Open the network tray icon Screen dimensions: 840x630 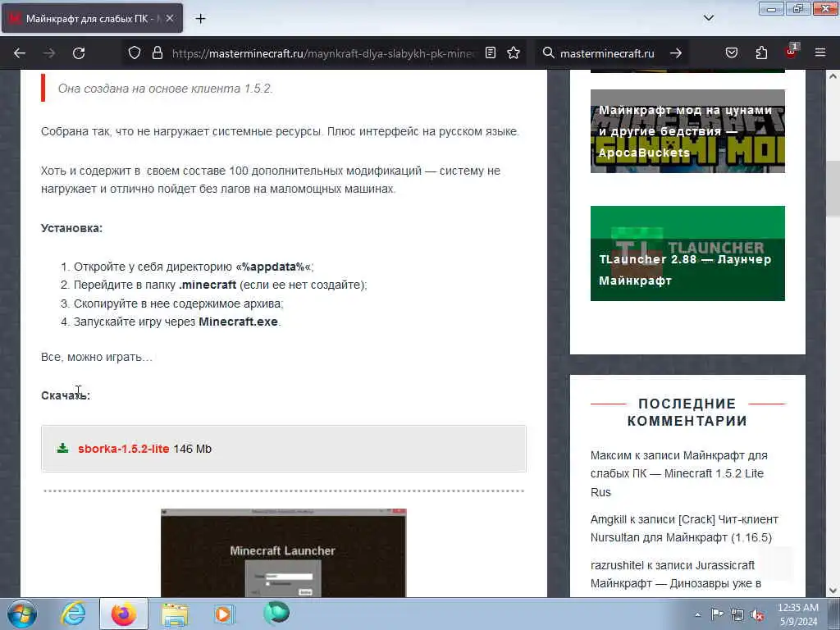[x=737, y=615]
